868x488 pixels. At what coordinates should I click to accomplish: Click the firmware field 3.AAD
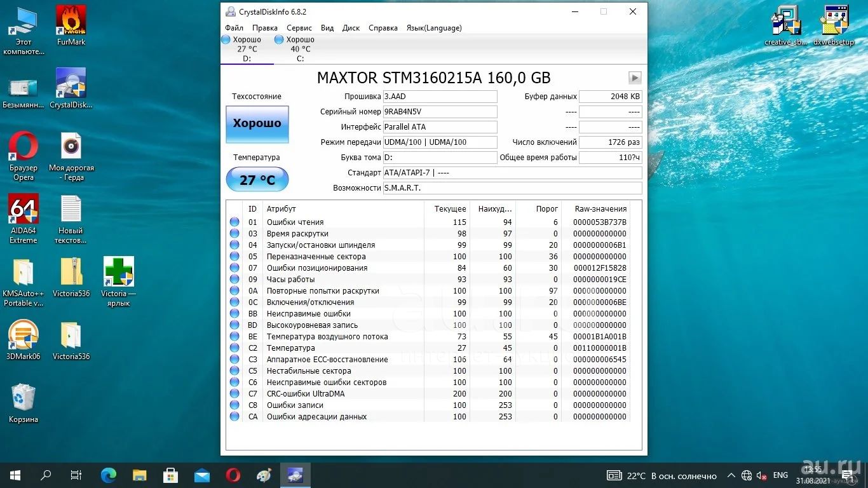(x=440, y=97)
